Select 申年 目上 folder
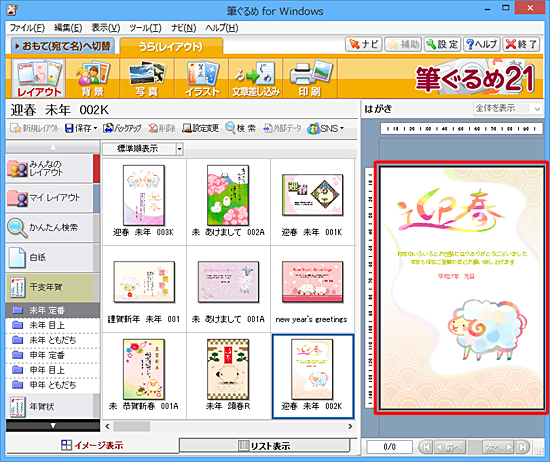 pyautogui.click(x=53, y=370)
